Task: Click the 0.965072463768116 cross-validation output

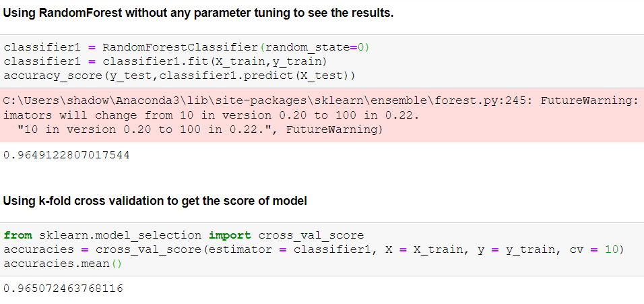Action: coord(63,289)
